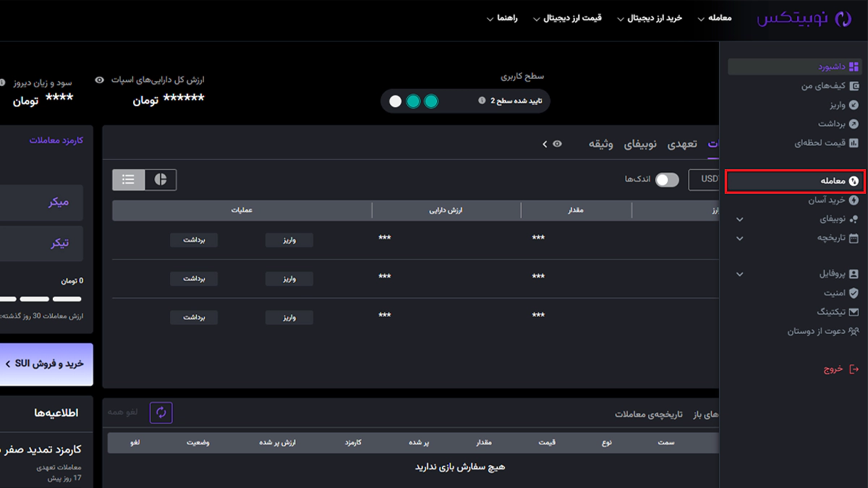Image resolution: width=868 pixels, height=488 pixels.
Task: Open خرید آسان (easy buy) in sidebar
Action: click(833, 200)
